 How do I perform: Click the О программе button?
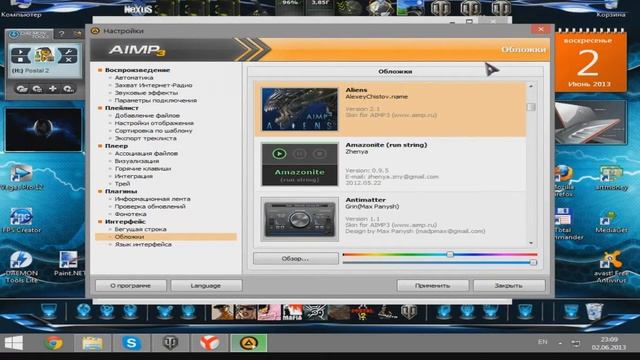click(131, 286)
